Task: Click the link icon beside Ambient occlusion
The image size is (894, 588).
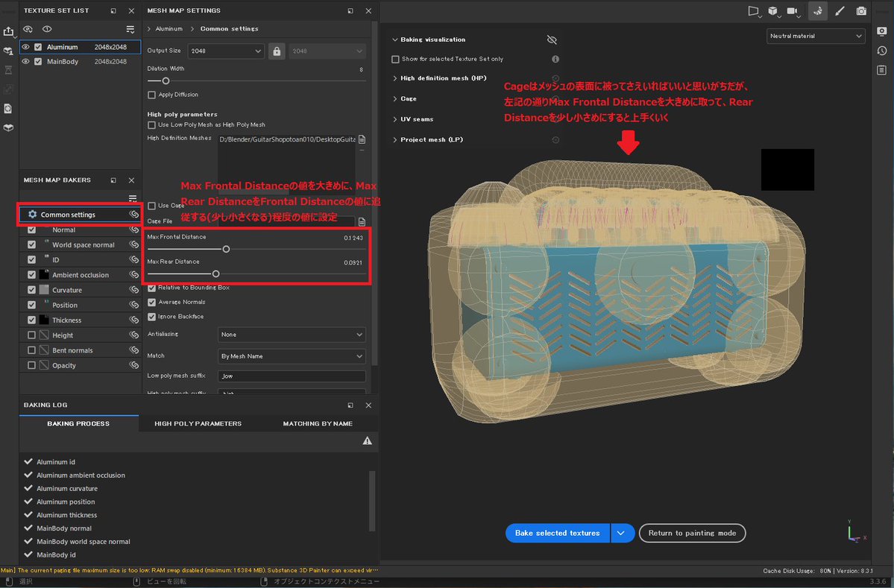Action: (134, 275)
